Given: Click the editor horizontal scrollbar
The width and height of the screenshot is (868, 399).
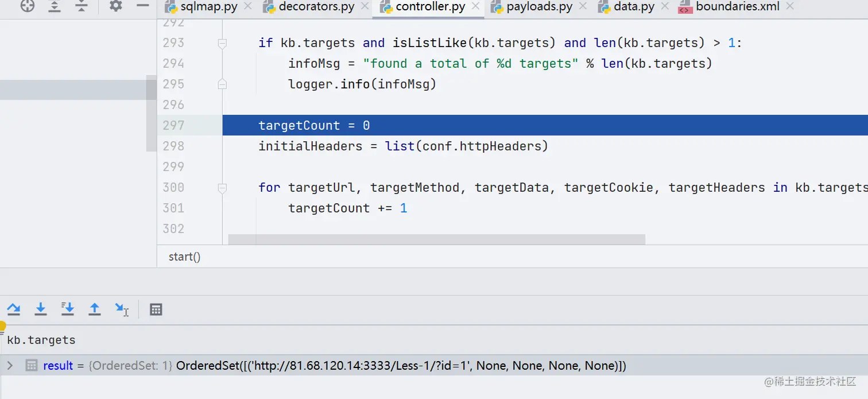Looking at the screenshot, I should pyautogui.click(x=436, y=239).
